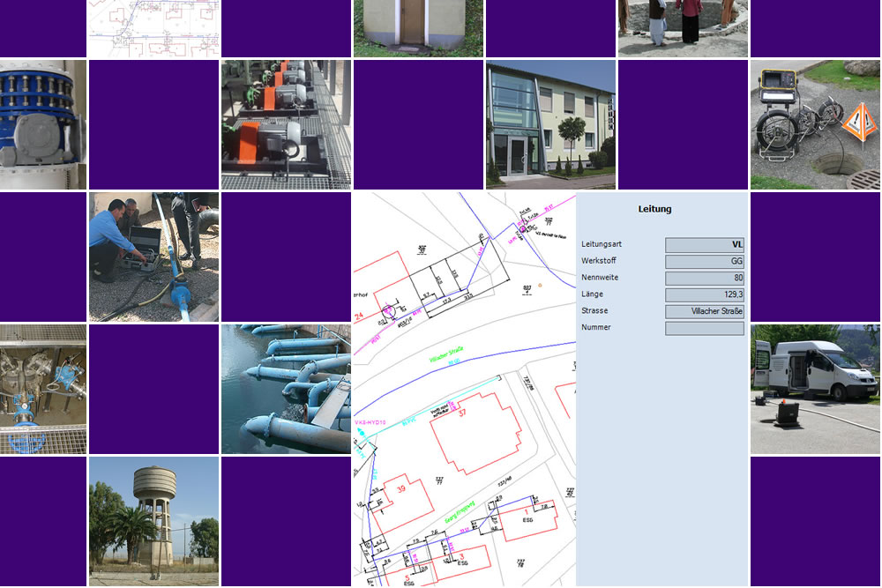Click the empty Nummer field
Screen dimensions: 882x588
(x=704, y=329)
